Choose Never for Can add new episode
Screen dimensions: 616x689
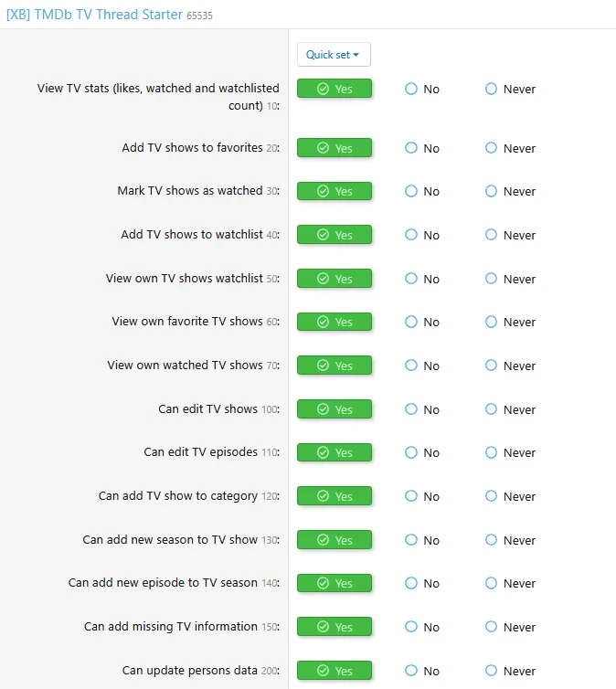(492, 583)
